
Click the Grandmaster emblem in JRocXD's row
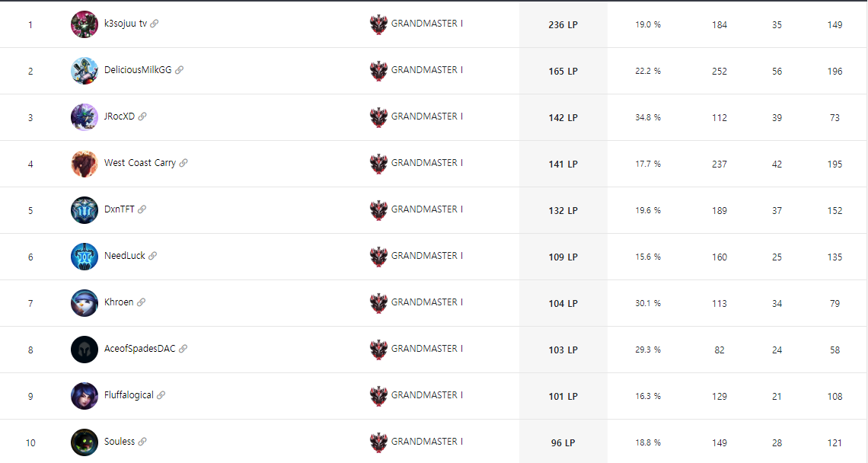[x=378, y=117]
